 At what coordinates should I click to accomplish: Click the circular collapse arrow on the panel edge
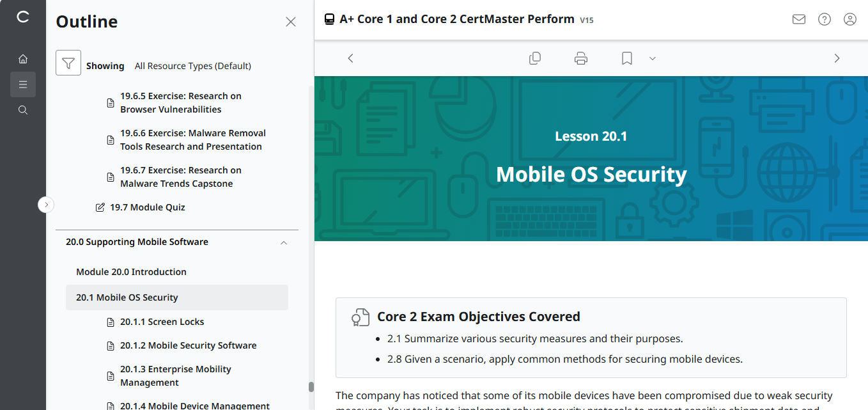click(46, 204)
